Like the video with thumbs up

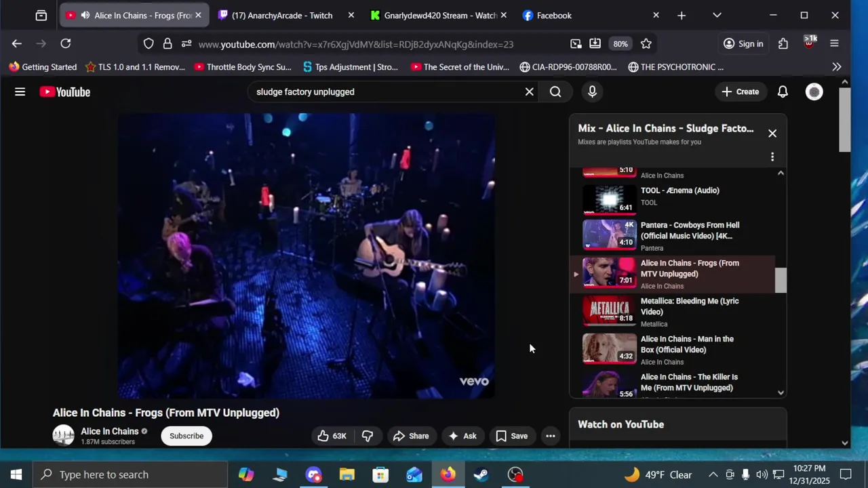[x=332, y=436]
